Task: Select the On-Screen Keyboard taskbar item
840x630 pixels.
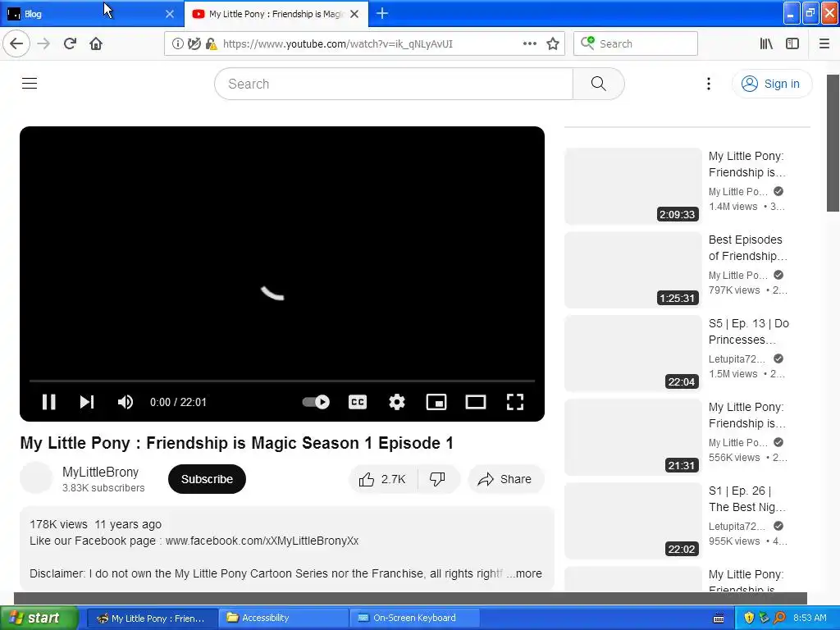Action: tap(415, 619)
